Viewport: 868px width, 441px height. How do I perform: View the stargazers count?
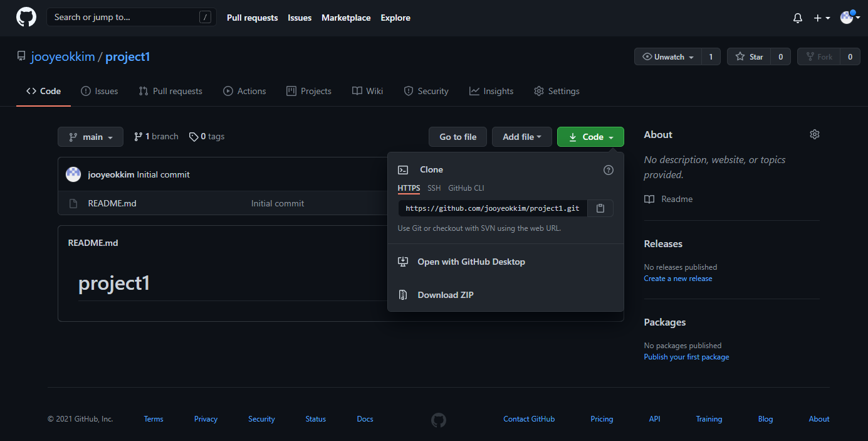point(780,56)
